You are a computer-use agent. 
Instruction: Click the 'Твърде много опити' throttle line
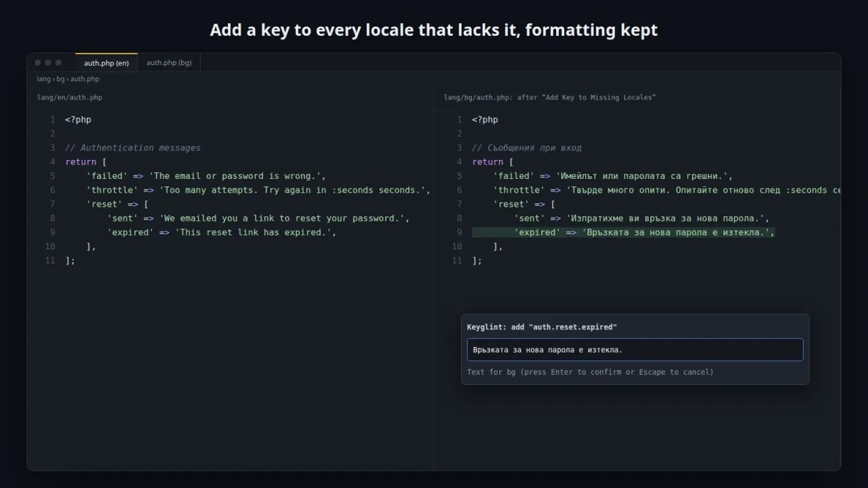tap(667, 190)
